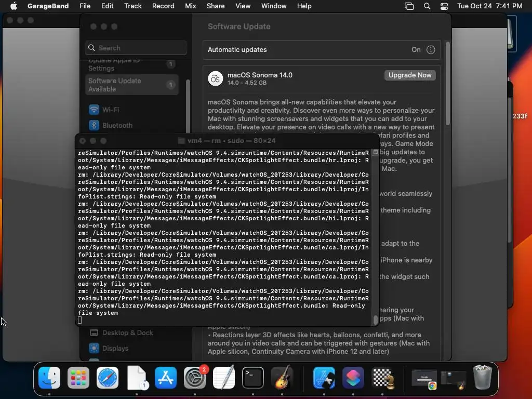
Task: Open Wi-Fi settings in sidebar
Action: pos(131,110)
